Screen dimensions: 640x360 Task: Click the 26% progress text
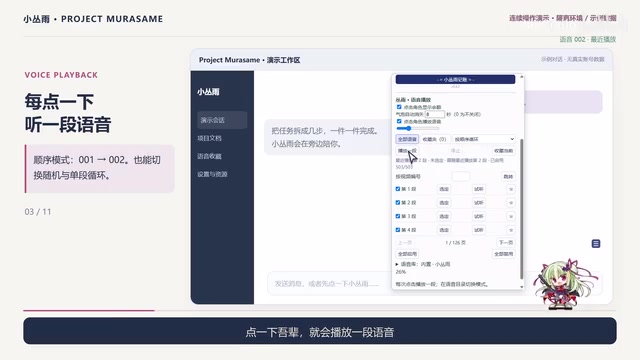400,272
